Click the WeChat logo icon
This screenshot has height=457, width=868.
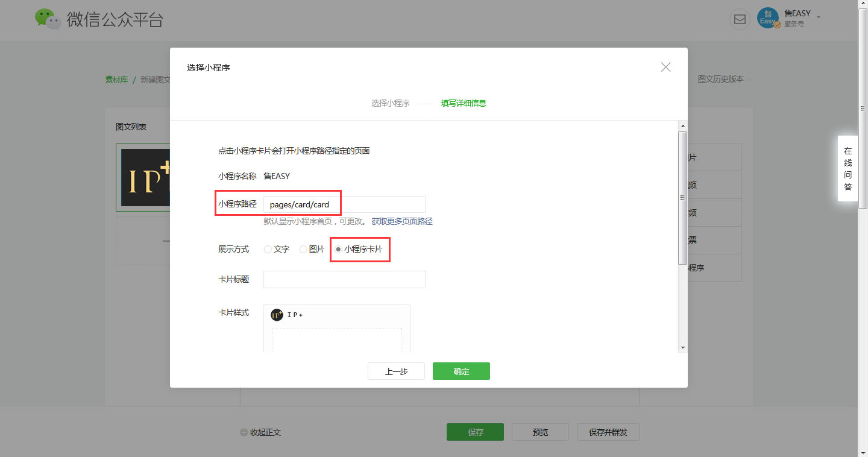coord(48,19)
